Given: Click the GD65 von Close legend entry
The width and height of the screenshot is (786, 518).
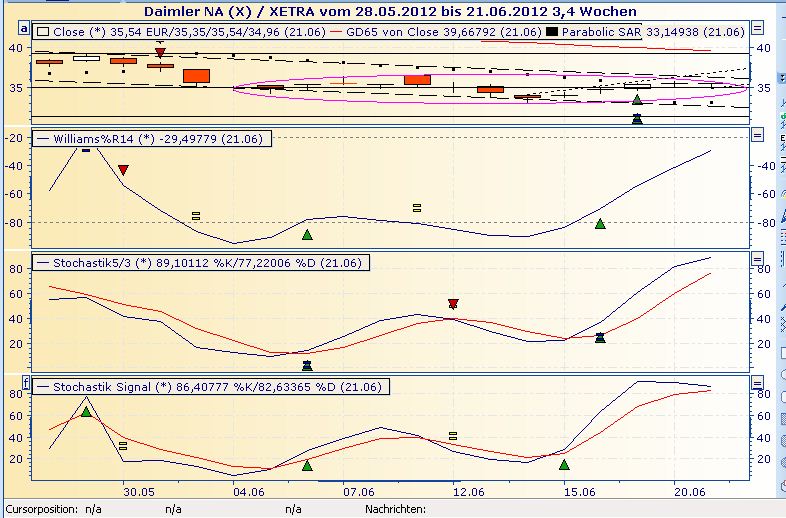Looking at the screenshot, I should tap(438, 32).
